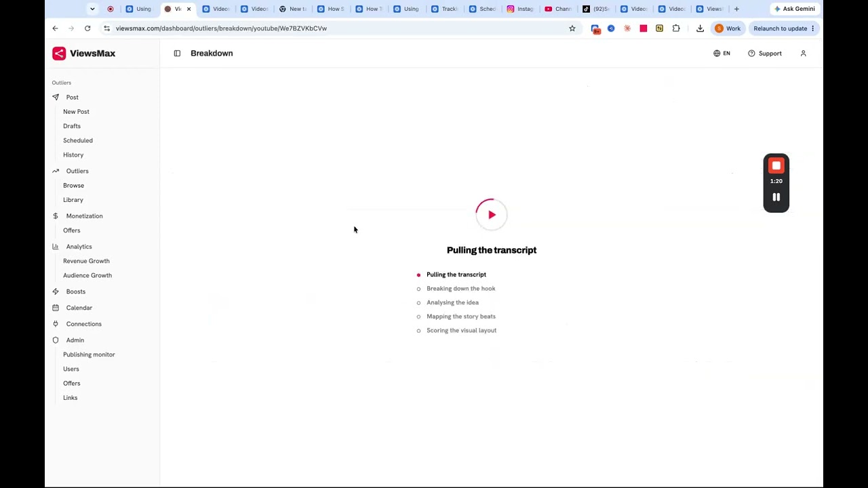This screenshot has width=868, height=488.
Task: Go to Scheduled posts
Action: point(78,140)
